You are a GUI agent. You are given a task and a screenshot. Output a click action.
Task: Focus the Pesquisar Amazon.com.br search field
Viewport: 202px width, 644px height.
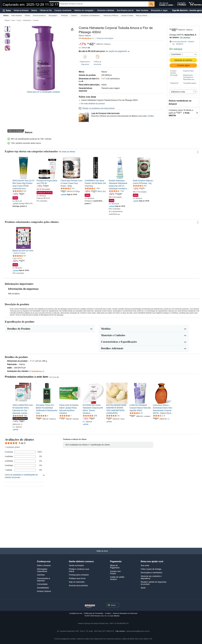pyautogui.click(x=103, y=4)
